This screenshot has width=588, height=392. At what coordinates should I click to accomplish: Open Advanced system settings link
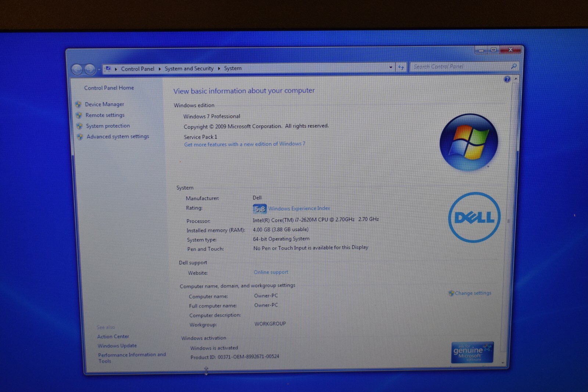(118, 136)
